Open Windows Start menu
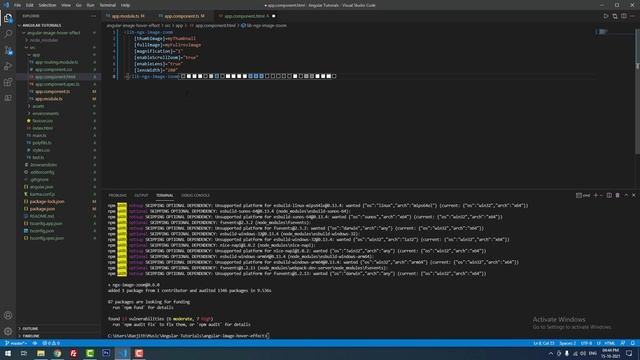Viewport: 640px width, 360px height. point(8,353)
